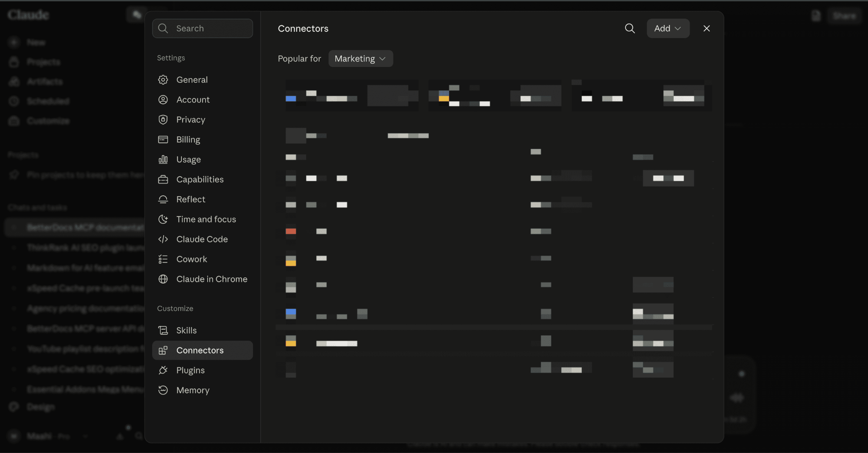This screenshot has width=868, height=453.
Task: Open Time and focus via the moon icon
Action: pos(163,219)
